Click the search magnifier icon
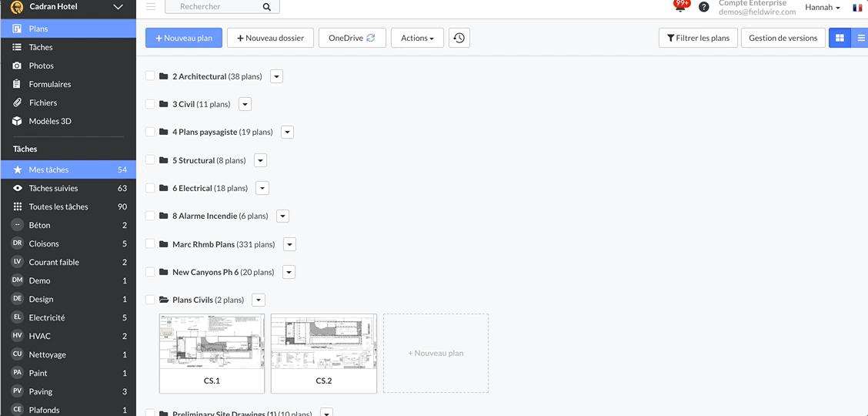This screenshot has width=868, height=416. pos(267,7)
